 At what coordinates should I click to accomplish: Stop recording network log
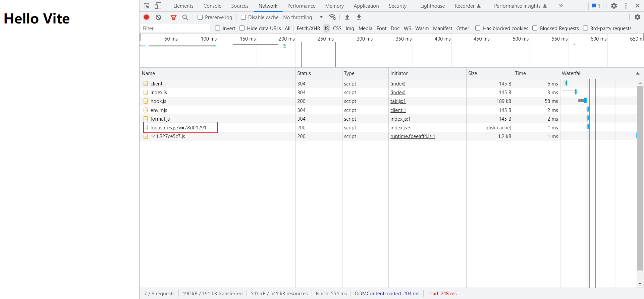pos(147,17)
